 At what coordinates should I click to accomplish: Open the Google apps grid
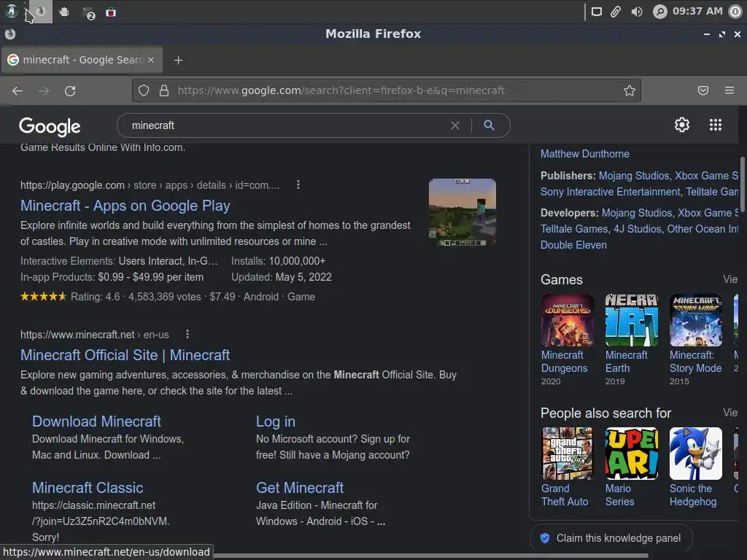[716, 125]
